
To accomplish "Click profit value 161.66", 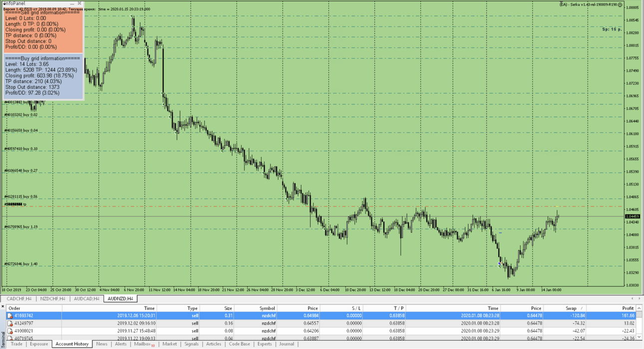I will (628, 316).
